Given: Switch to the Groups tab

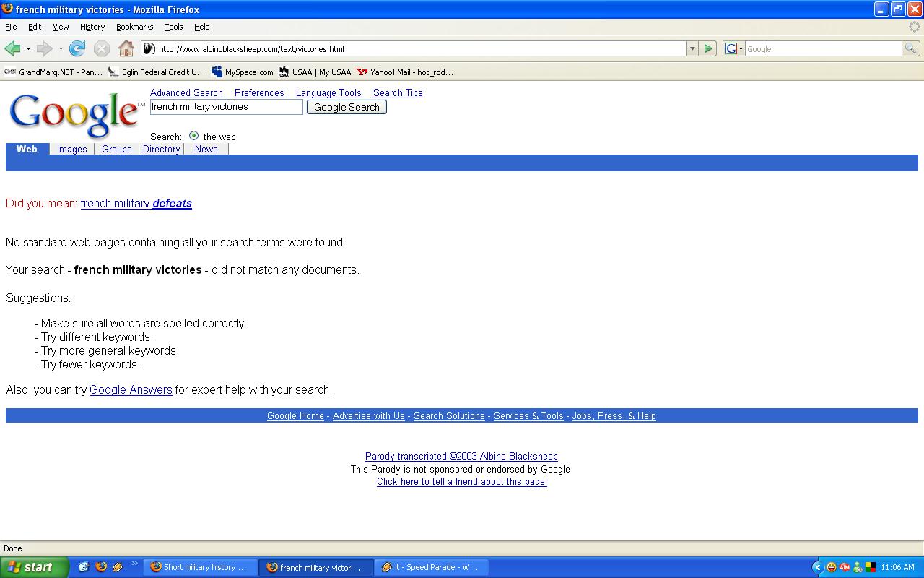Looking at the screenshot, I should [x=117, y=149].
